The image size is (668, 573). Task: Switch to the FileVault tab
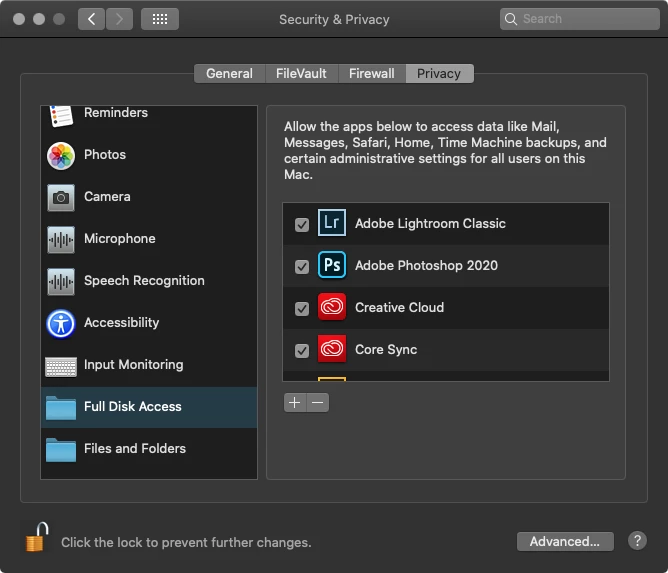coord(301,73)
